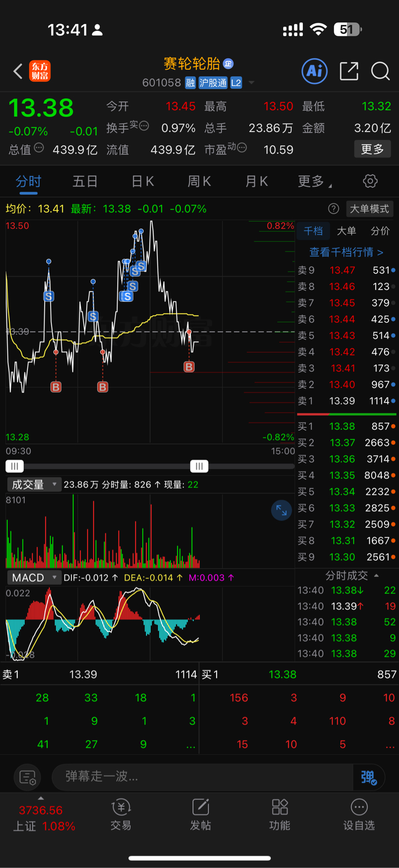Tap the 融 margin trading badge
Viewport: 399px width, 868px height.
(190, 83)
